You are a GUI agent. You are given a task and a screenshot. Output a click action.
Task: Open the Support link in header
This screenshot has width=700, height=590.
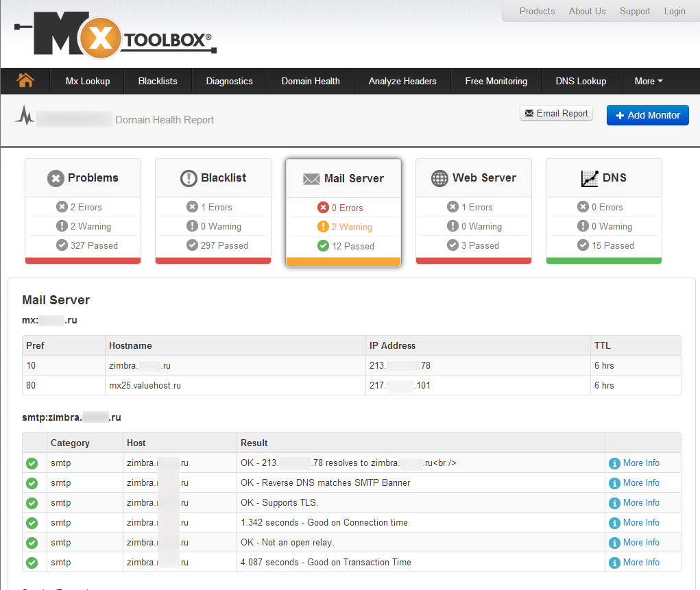[x=635, y=11]
